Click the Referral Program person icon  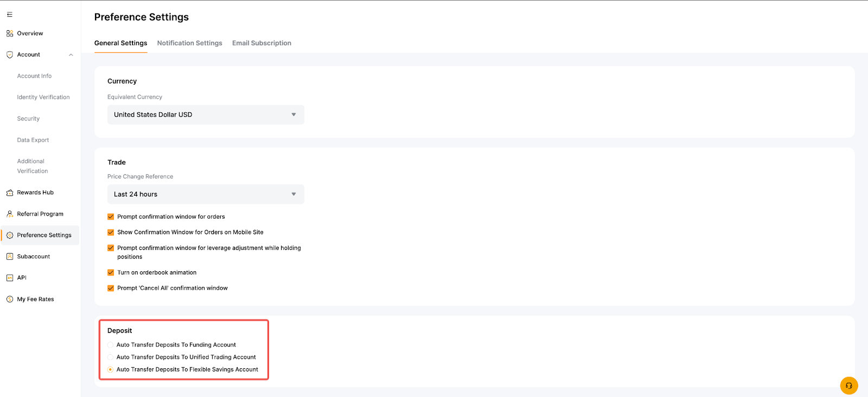click(x=10, y=214)
